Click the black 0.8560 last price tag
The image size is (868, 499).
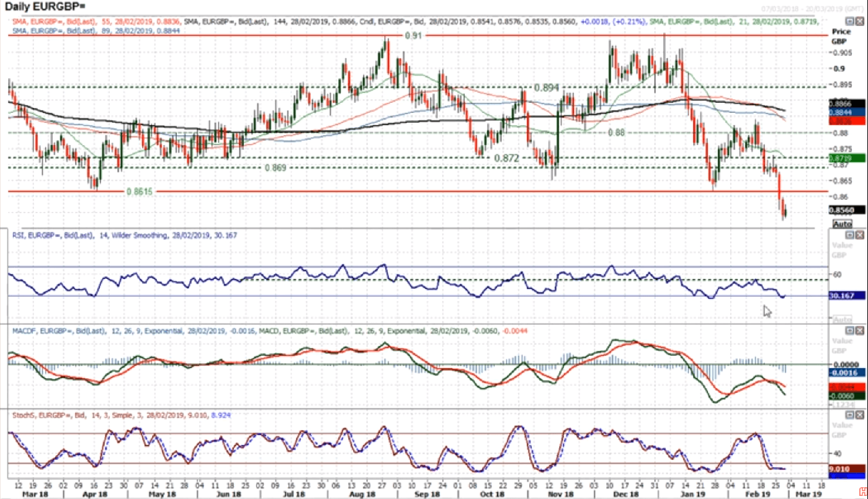point(847,210)
